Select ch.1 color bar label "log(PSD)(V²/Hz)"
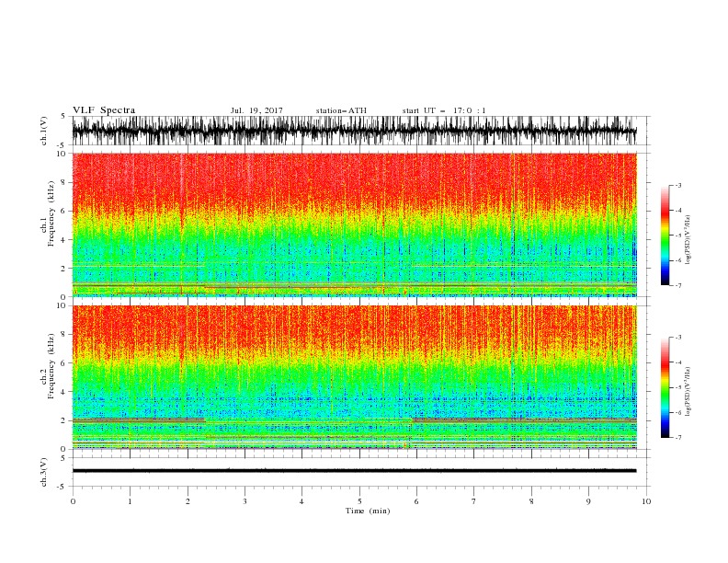Screen dimensions: 728x563 pyautogui.click(x=688, y=240)
